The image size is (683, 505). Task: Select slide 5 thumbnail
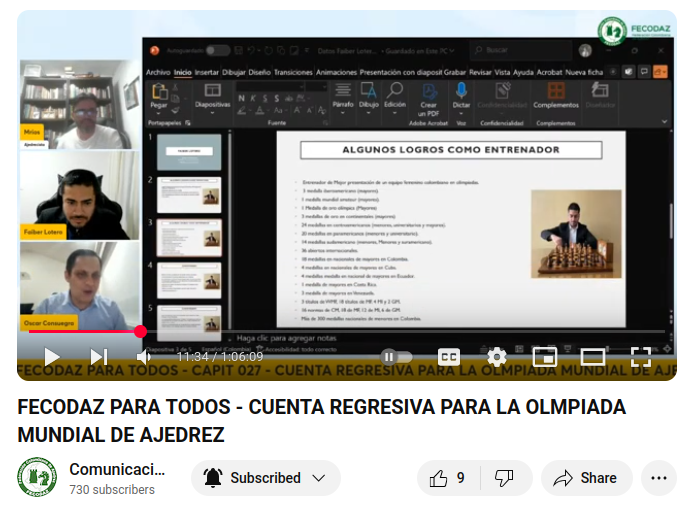189,322
